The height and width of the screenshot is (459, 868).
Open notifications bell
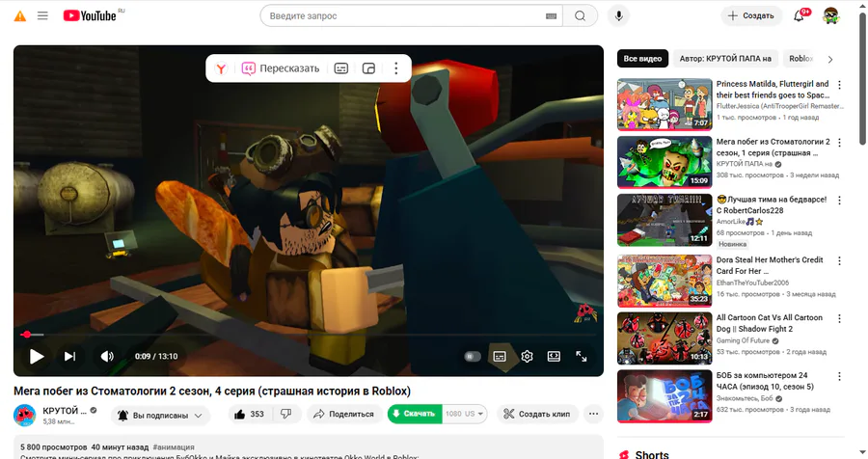[x=799, y=16]
